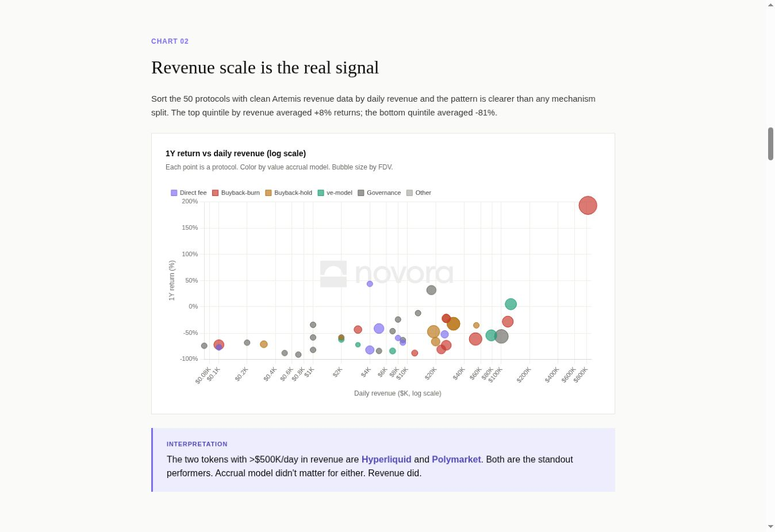Click the green ve-model bubble near 0% return
This screenshot has width=775, height=532.
[x=511, y=304]
